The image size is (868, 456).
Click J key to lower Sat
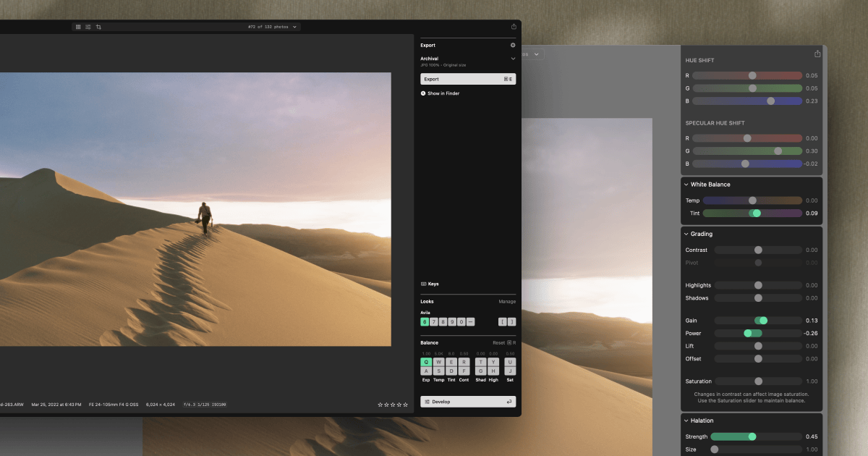(511, 371)
